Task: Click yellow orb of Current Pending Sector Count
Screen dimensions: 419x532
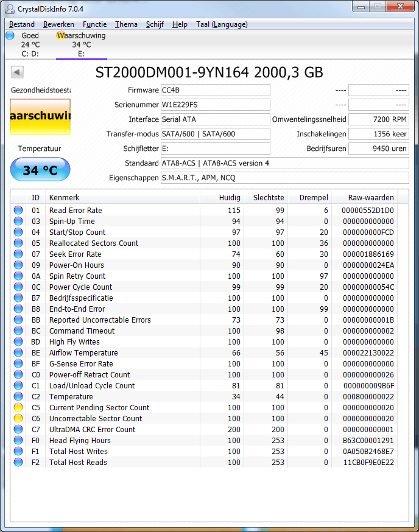Action: click(18, 407)
